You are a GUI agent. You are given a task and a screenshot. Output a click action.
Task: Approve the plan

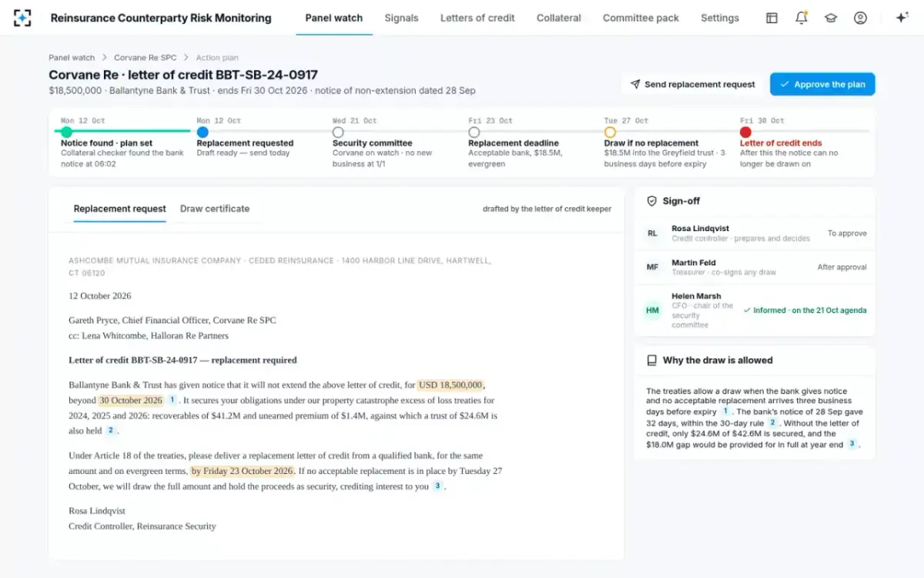click(822, 84)
